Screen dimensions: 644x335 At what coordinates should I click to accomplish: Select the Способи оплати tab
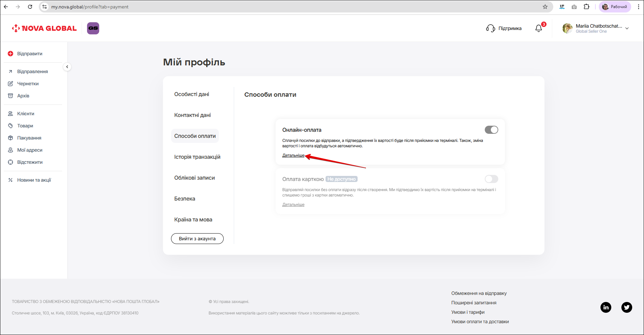(195, 136)
